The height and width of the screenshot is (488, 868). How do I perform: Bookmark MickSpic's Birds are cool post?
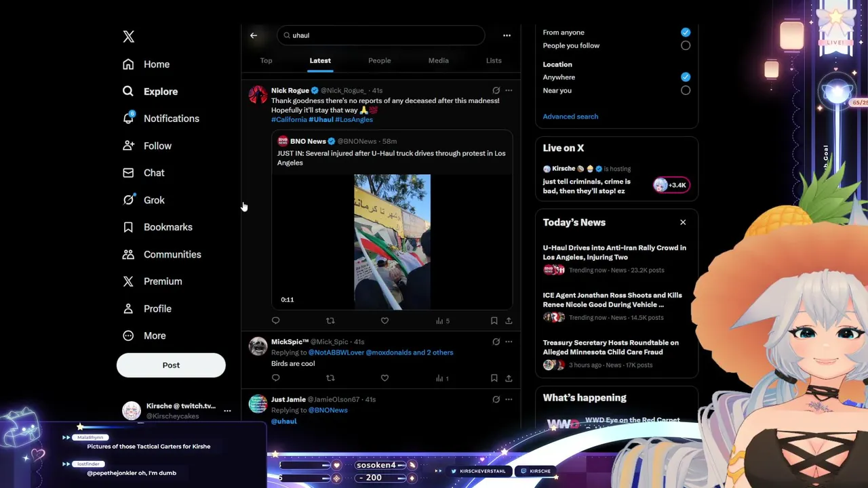tap(494, 378)
